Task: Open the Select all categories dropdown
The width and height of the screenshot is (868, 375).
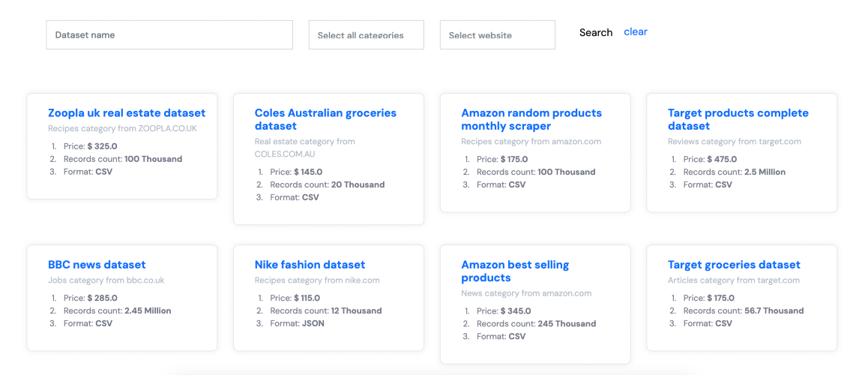Action: click(x=367, y=35)
